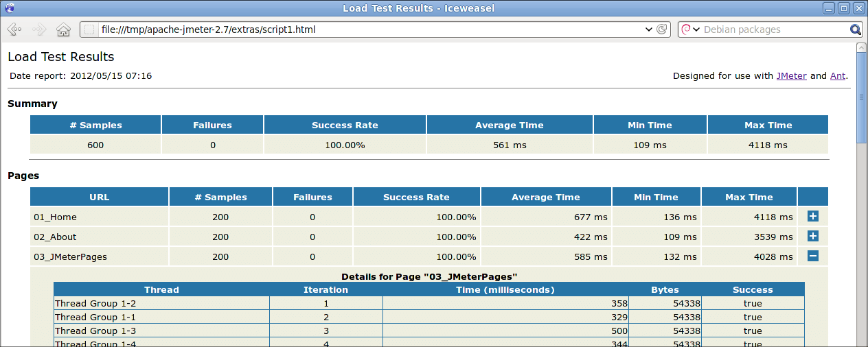Click the page identity icon in address bar
This screenshot has height=347, width=868.
[x=89, y=29]
